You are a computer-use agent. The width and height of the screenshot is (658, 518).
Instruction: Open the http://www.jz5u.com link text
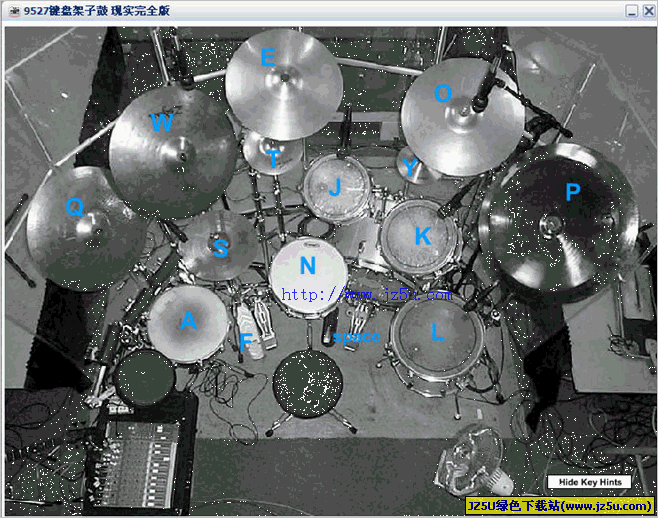[x=367, y=294]
